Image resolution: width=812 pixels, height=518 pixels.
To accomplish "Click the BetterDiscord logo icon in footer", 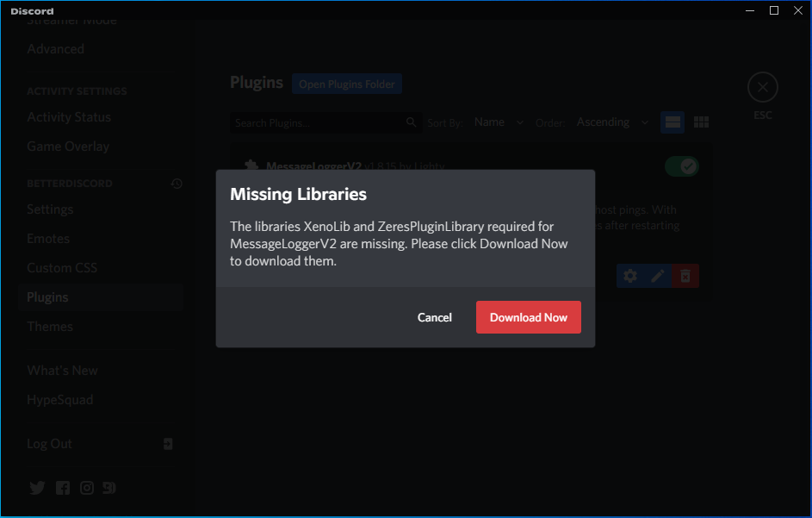I will pyautogui.click(x=109, y=488).
